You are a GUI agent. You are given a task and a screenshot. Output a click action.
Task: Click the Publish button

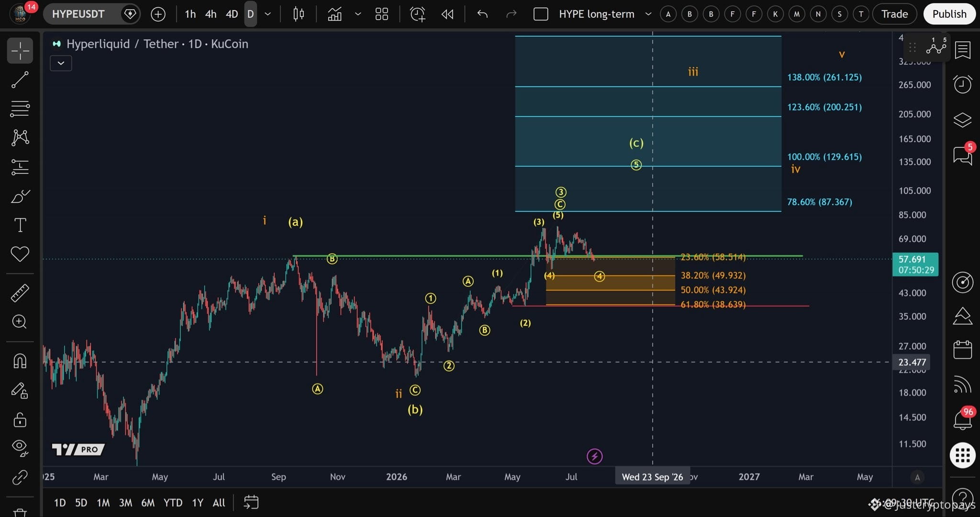tap(949, 14)
